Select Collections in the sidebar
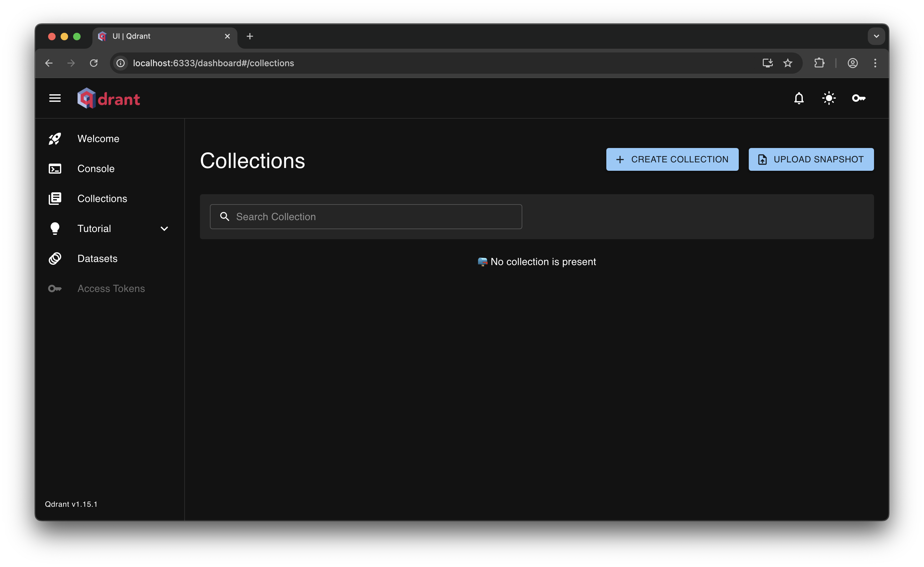Image resolution: width=924 pixels, height=567 pixels. point(102,199)
